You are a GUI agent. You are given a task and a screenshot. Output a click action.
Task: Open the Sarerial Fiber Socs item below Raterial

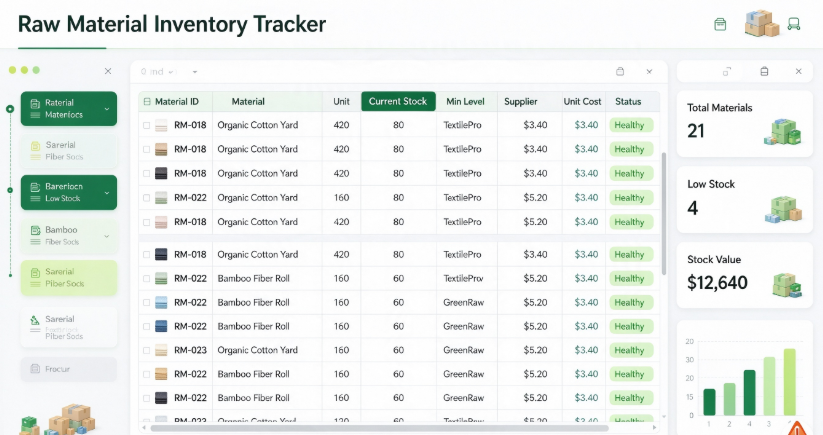click(x=69, y=151)
